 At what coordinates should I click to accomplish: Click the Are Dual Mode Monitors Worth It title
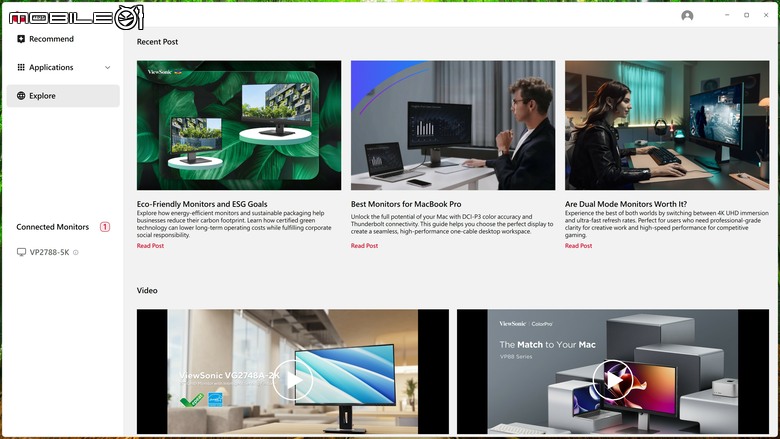(626, 204)
